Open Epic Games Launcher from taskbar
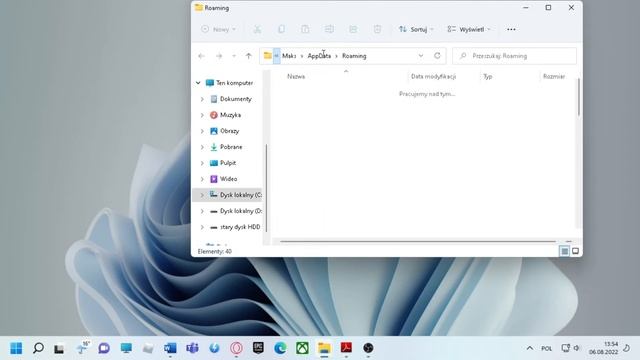 [258, 348]
